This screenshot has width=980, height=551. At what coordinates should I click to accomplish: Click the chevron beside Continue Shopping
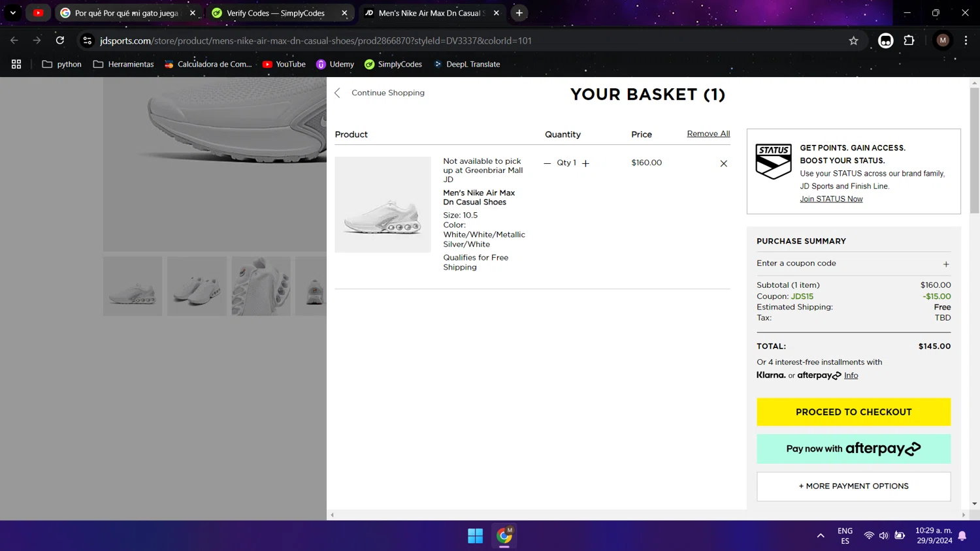(338, 93)
